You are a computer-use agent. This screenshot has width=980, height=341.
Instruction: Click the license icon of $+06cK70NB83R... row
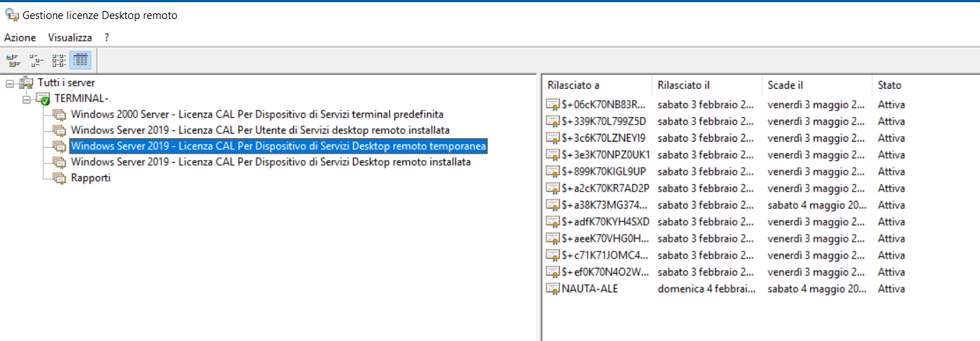[553, 105]
